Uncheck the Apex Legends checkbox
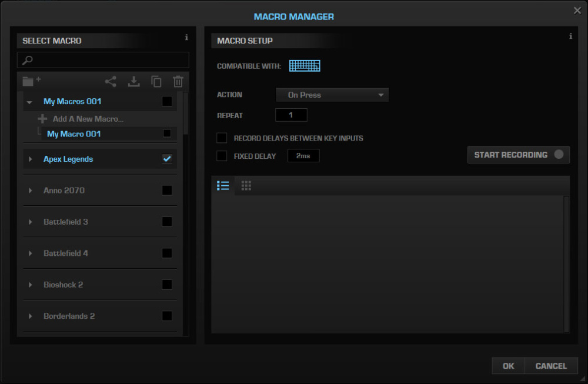This screenshot has height=384, width=588. click(x=167, y=159)
